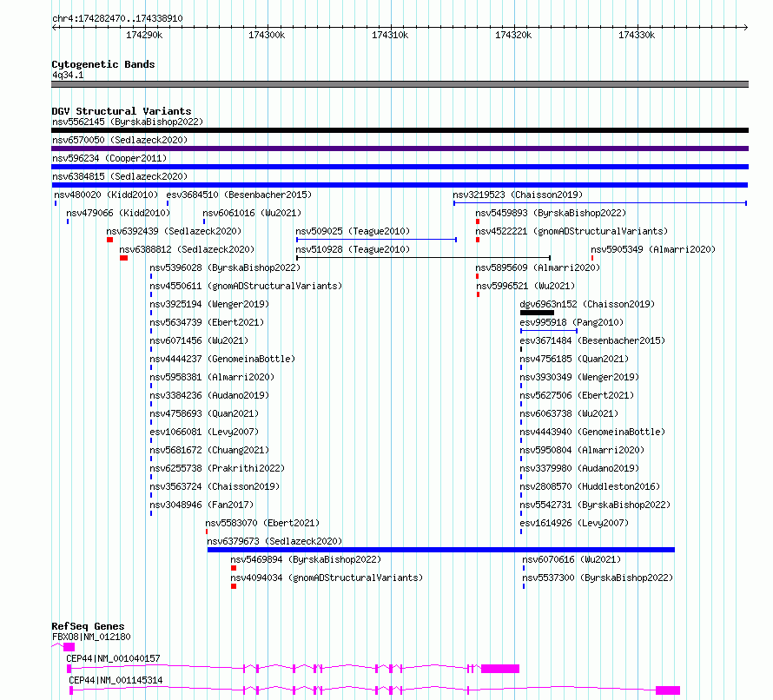Screen dimensions: 773x700
Task: Open variant nsv4758693 (Quan2021)
Action: coord(205,413)
